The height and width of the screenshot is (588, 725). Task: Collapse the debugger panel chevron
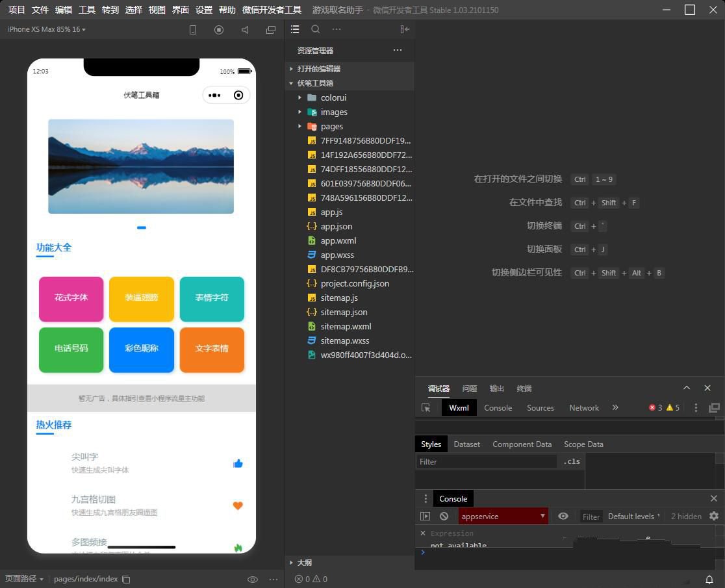(687, 389)
